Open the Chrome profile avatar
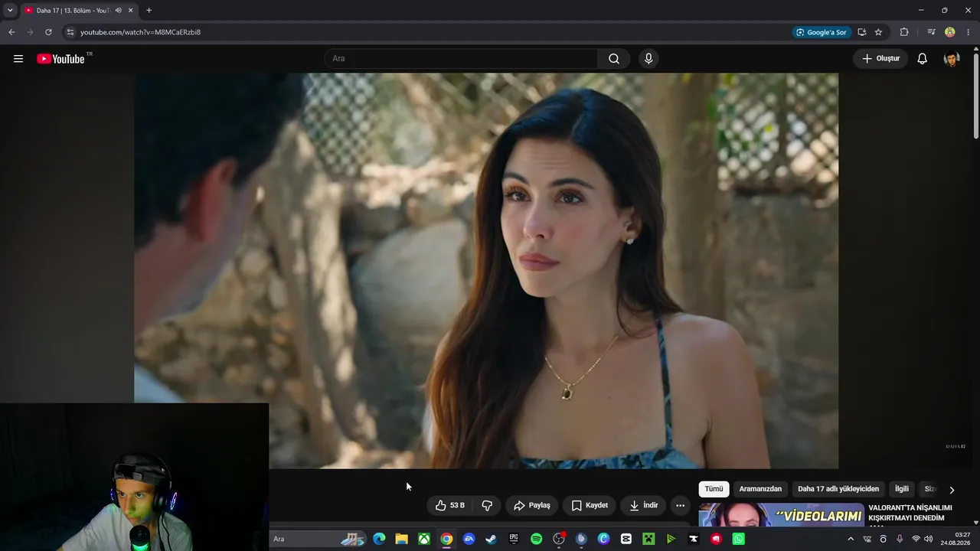980x551 pixels. 950,32
